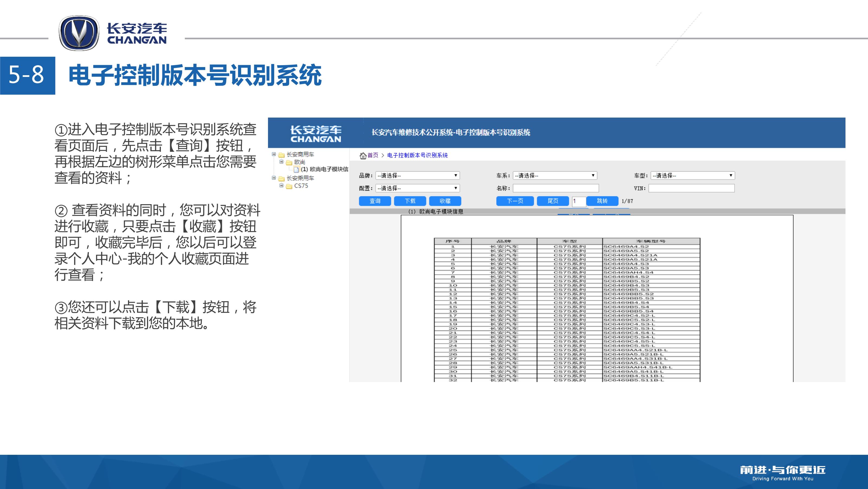Image resolution: width=868 pixels, height=489 pixels.
Task: Click the CS75 folder icon
Action: coord(289,186)
